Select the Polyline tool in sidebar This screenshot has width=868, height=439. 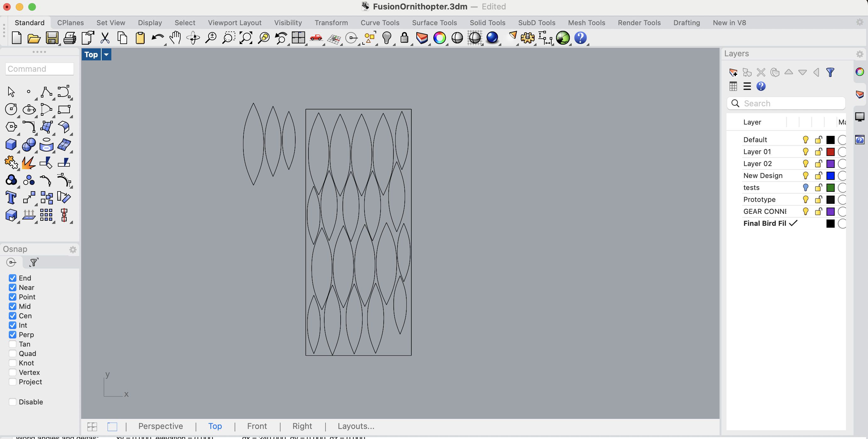pos(47,92)
